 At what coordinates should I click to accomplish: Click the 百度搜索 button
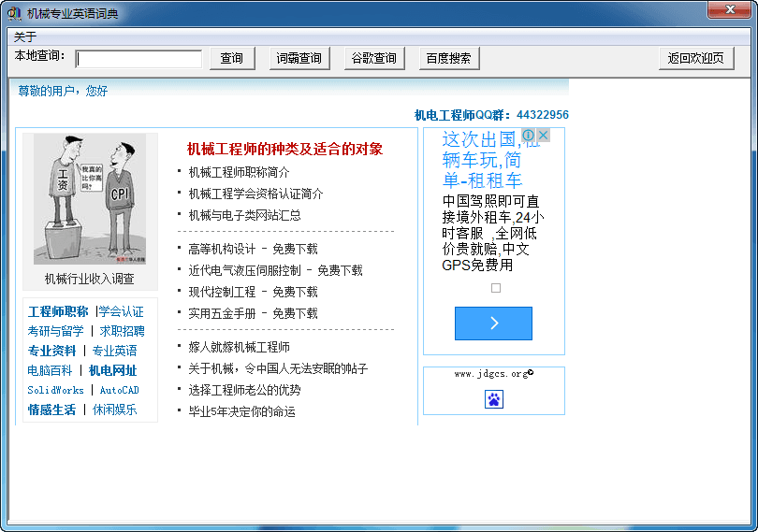[x=449, y=58]
